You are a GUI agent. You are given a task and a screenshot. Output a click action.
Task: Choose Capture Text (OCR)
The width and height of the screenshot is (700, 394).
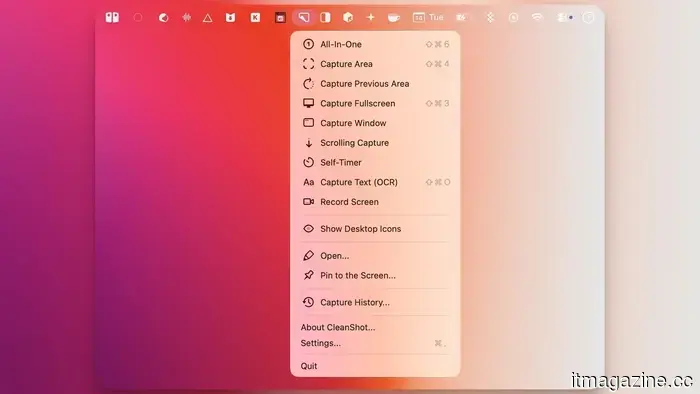pyautogui.click(x=375, y=182)
